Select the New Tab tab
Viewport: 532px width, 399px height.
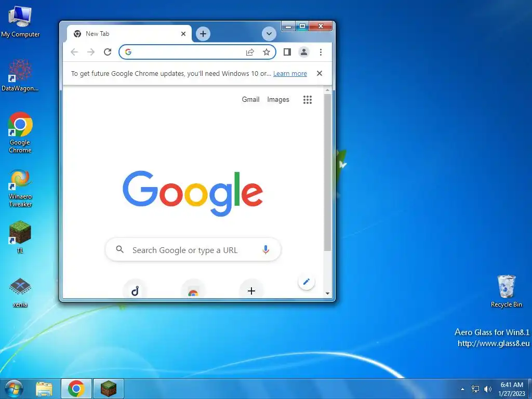[x=129, y=34]
